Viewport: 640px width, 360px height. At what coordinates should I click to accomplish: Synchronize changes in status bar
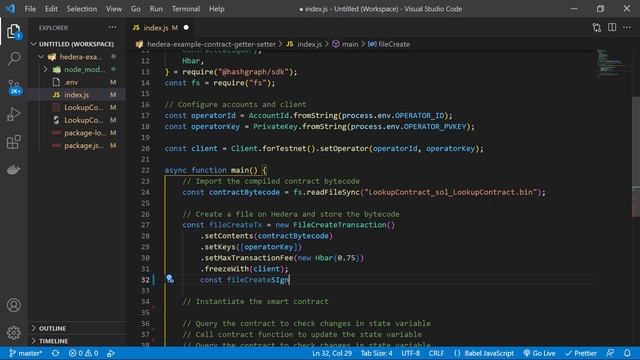56,353
